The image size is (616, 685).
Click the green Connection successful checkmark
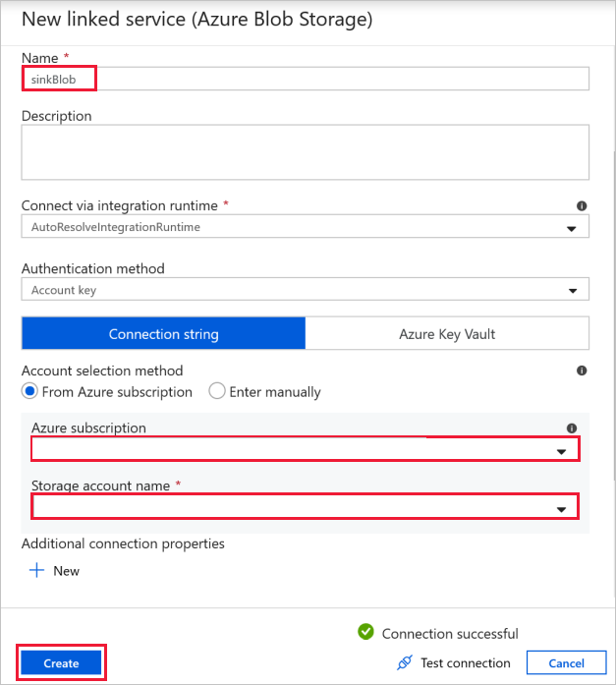click(365, 631)
